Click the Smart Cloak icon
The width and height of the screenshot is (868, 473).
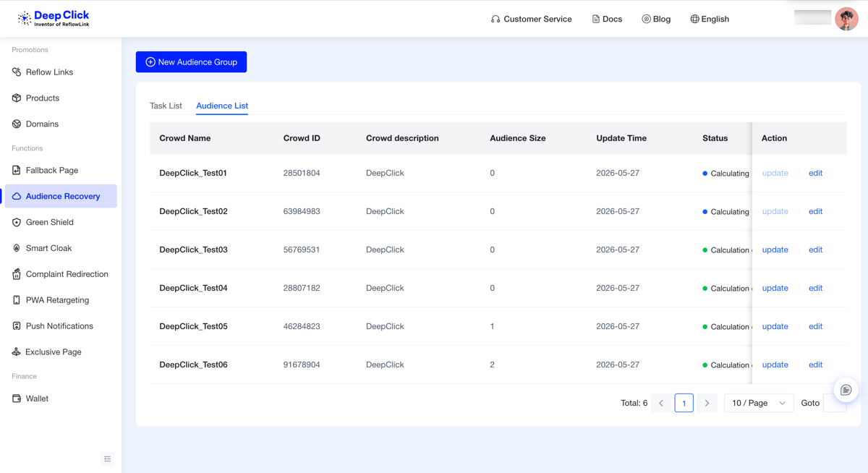[17, 248]
